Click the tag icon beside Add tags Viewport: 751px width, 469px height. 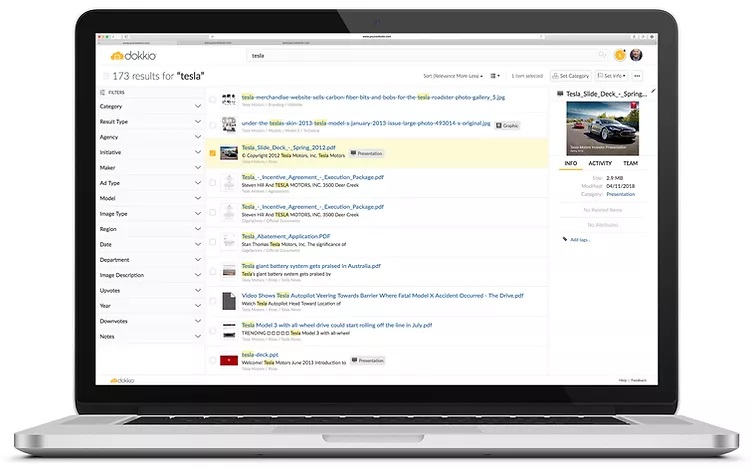pyautogui.click(x=565, y=239)
